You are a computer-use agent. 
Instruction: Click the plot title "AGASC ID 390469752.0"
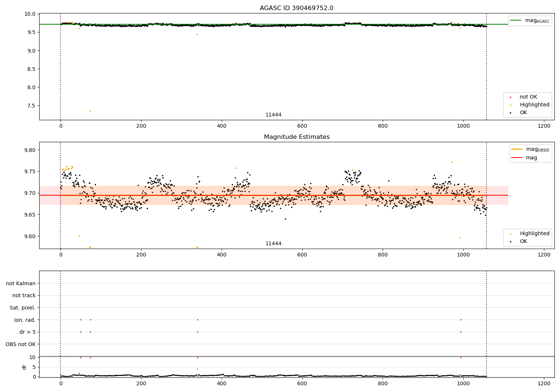[296, 8]
